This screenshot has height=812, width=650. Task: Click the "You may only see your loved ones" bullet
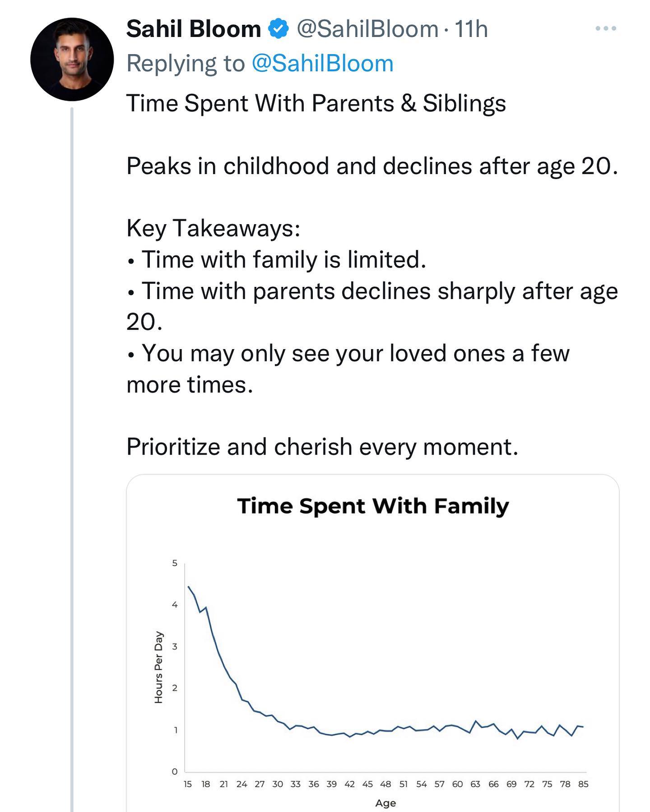click(x=355, y=354)
